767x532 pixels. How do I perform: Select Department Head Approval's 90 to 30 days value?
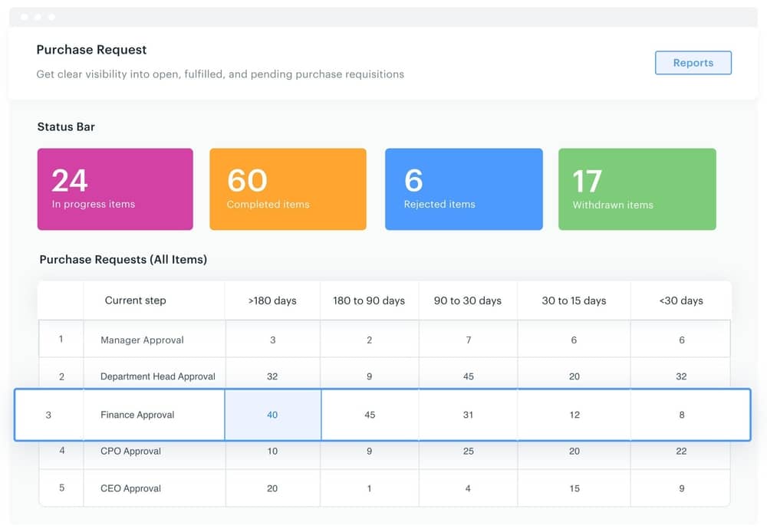point(469,376)
